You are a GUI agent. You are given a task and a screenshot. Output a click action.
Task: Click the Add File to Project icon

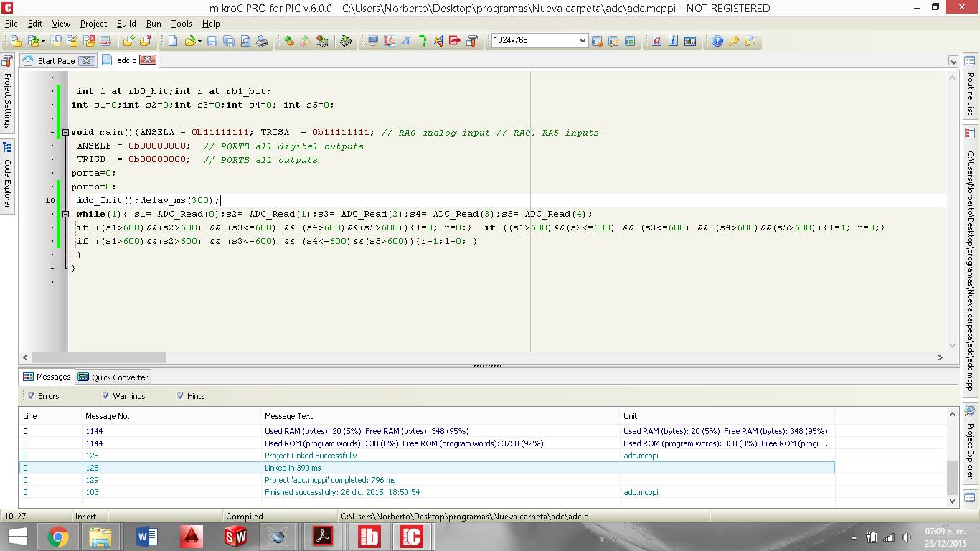128,41
